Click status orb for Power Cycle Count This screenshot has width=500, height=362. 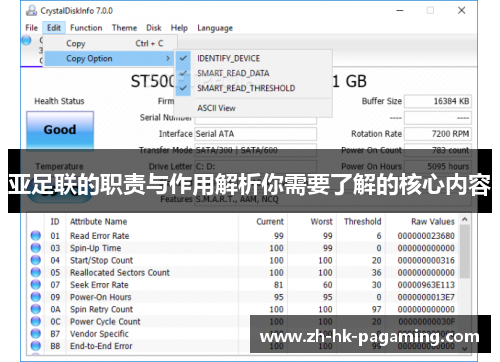click(36, 321)
